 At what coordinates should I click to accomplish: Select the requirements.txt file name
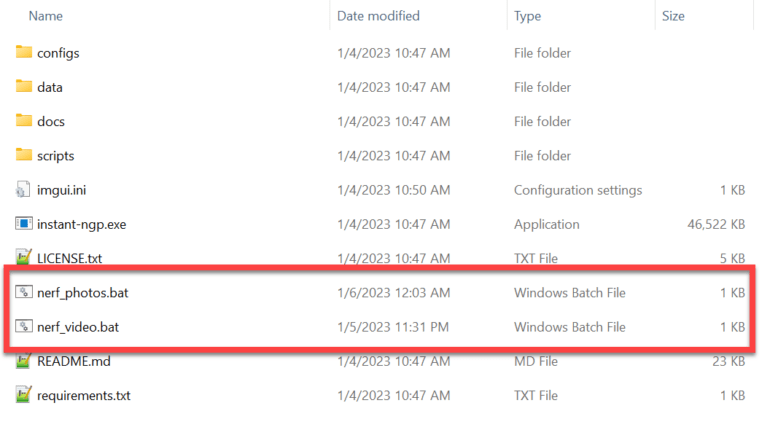pos(84,396)
